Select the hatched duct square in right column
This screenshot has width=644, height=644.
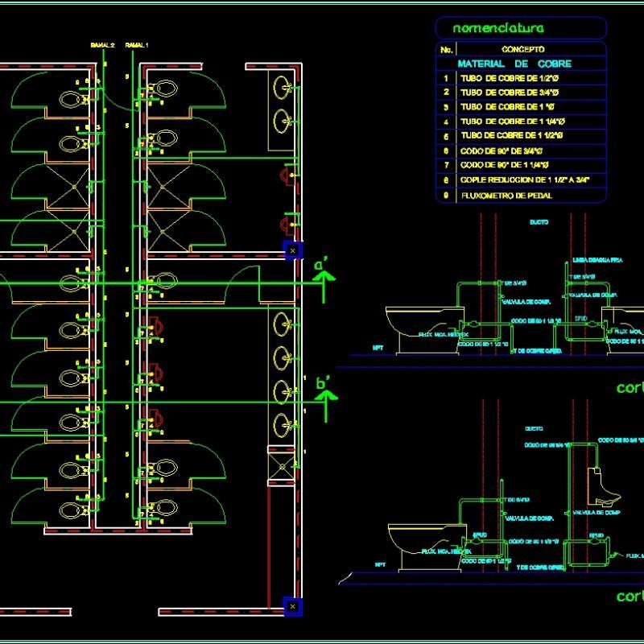tap(280, 465)
